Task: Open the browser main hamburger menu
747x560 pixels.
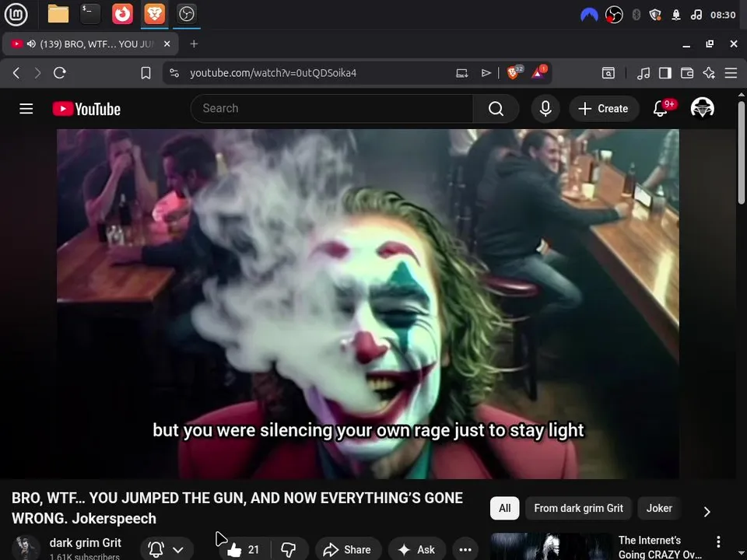Action: [x=731, y=73]
